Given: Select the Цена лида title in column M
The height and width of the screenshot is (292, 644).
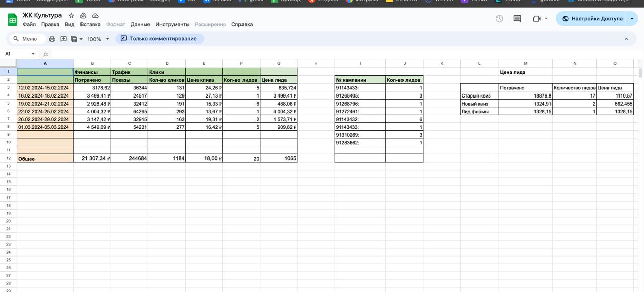Looking at the screenshot, I should [526, 72].
